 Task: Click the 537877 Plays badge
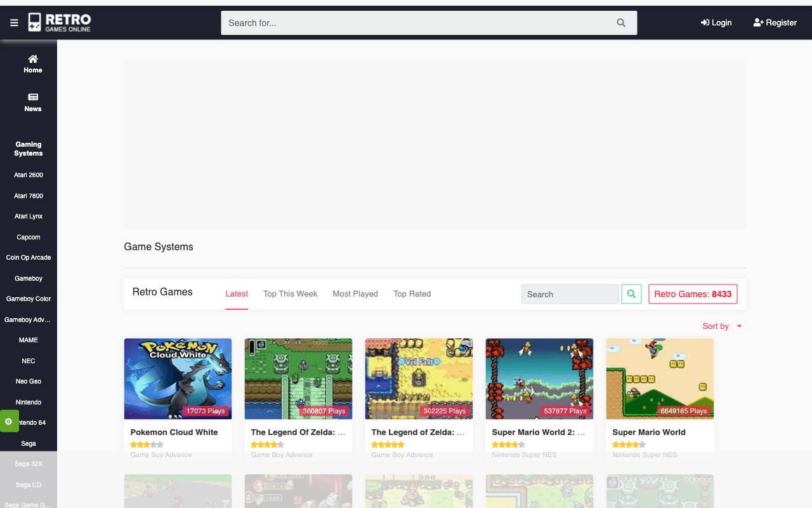[x=565, y=411]
